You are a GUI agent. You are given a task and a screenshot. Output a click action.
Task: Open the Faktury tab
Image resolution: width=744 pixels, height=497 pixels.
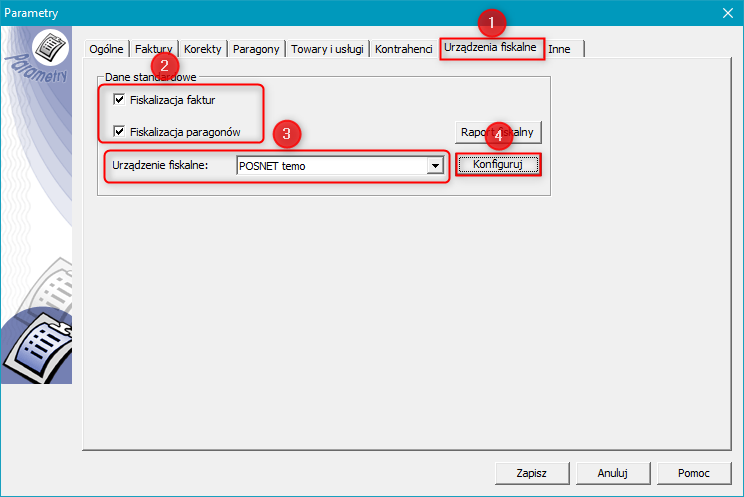[153, 49]
